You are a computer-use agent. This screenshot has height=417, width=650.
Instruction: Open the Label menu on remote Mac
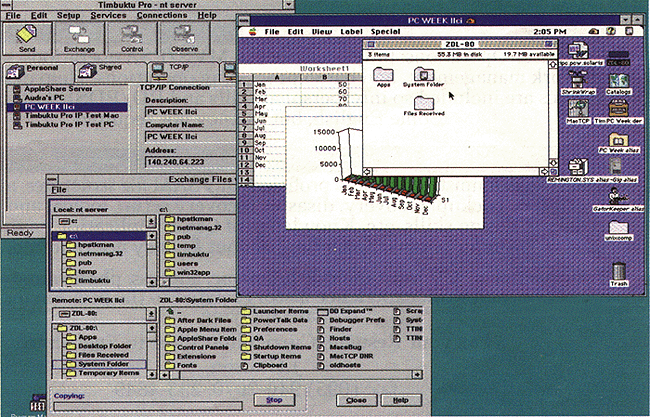click(352, 32)
